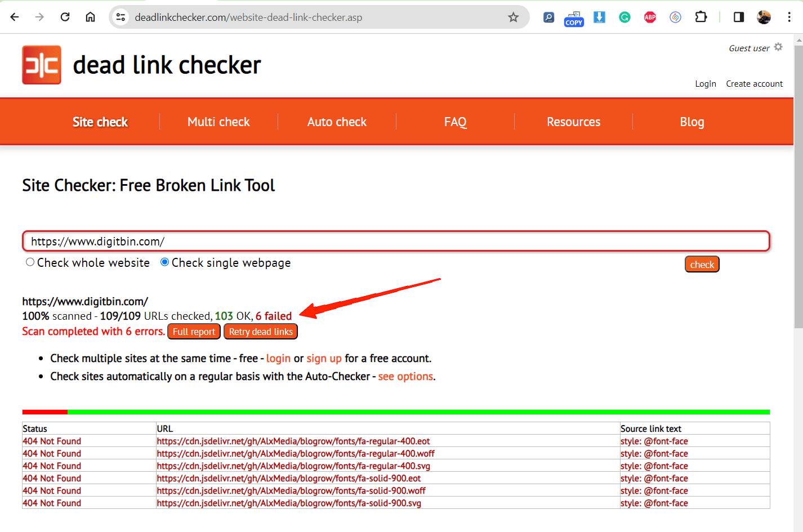Viewport: 803px width, 532px height.
Task: Open the Full report button
Action: (194, 332)
